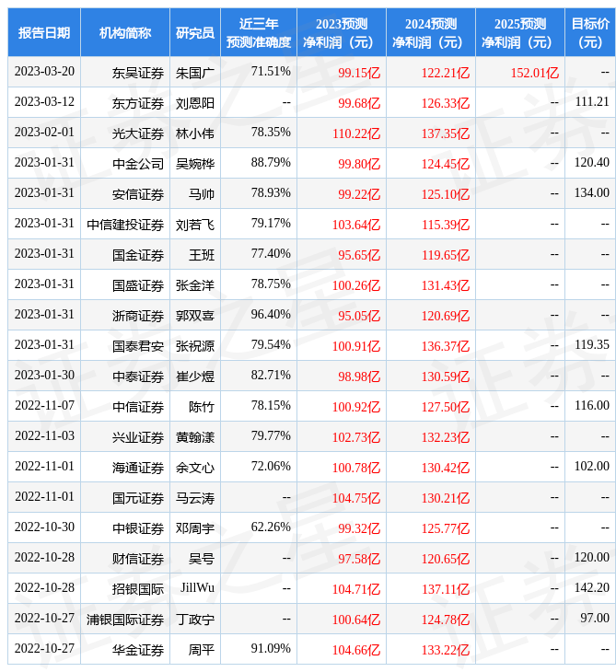Click the 报告日期 column header

(x=44, y=33)
